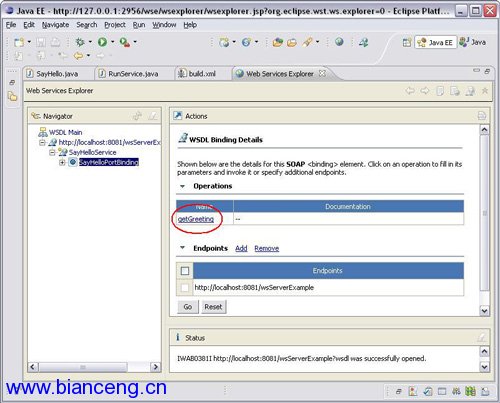Image resolution: width=500 pixels, height=403 pixels.
Task: Click the Open Type folder icon
Action: pyautogui.click(x=277, y=42)
